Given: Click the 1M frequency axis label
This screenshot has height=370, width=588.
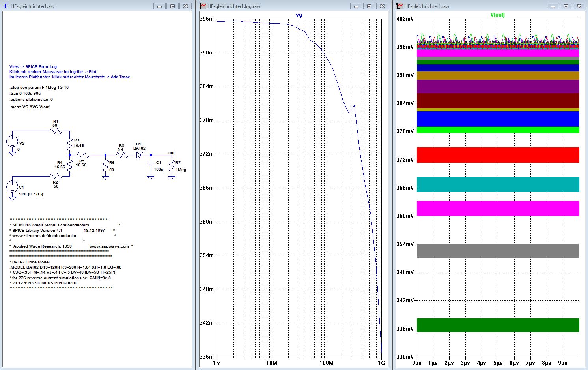Looking at the screenshot, I should [217, 363].
